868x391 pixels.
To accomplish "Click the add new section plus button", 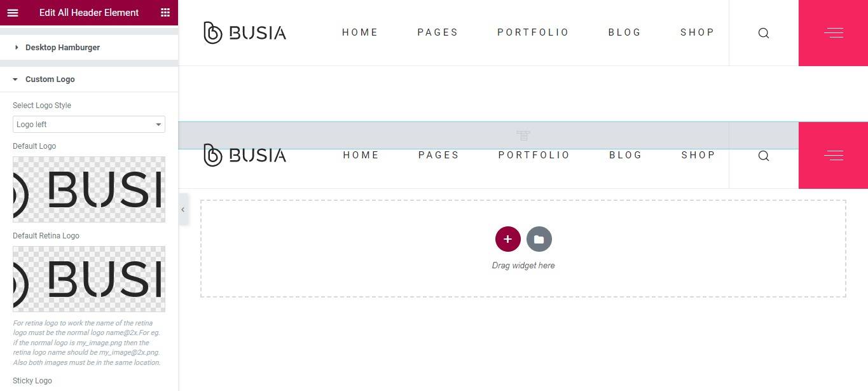I will [x=507, y=239].
